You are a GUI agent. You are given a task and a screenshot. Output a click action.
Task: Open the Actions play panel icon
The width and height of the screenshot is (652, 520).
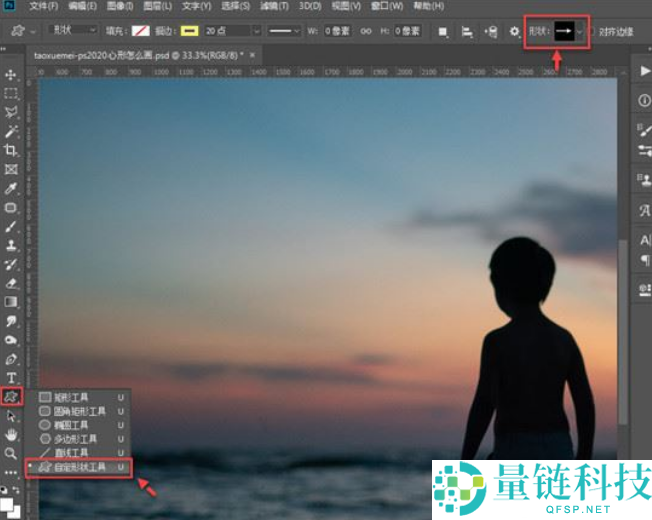coord(644,71)
